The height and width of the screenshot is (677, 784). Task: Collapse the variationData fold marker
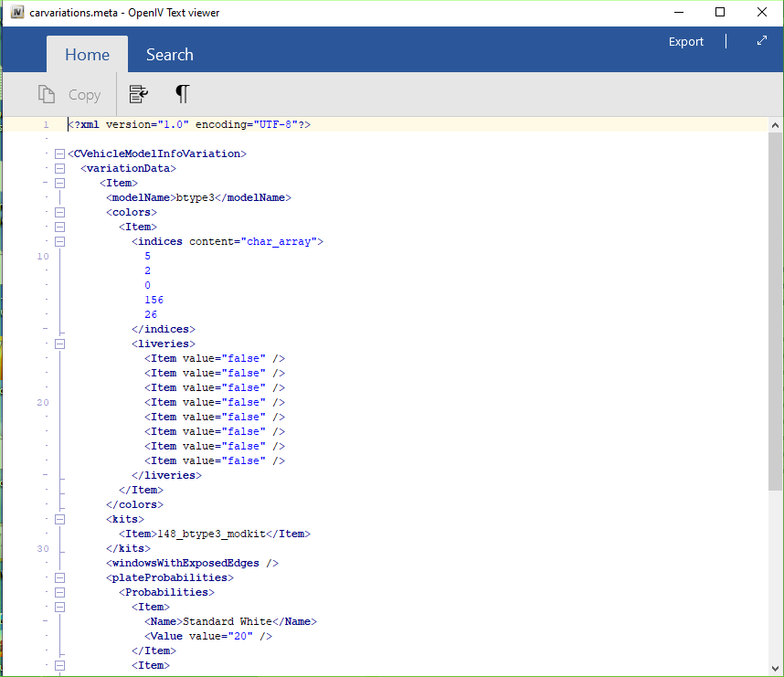pos(59,168)
